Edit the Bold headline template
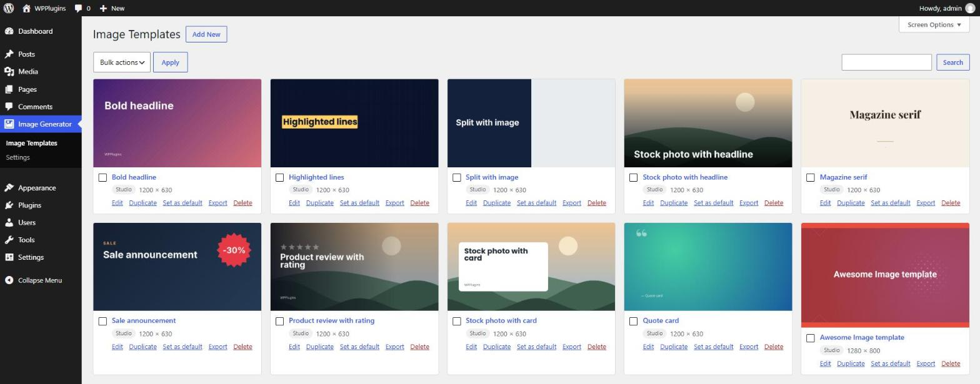 (117, 203)
